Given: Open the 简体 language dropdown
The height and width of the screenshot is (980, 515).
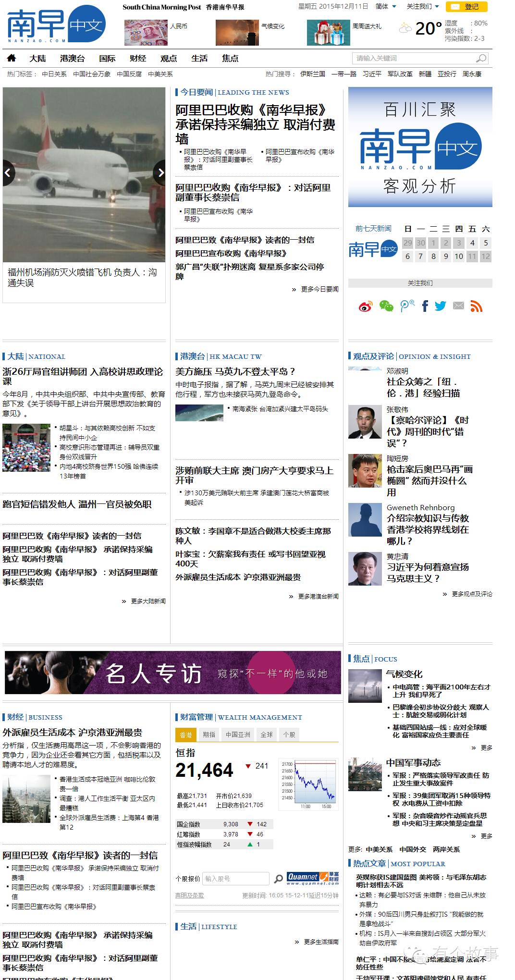Looking at the screenshot, I should click(386, 6).
